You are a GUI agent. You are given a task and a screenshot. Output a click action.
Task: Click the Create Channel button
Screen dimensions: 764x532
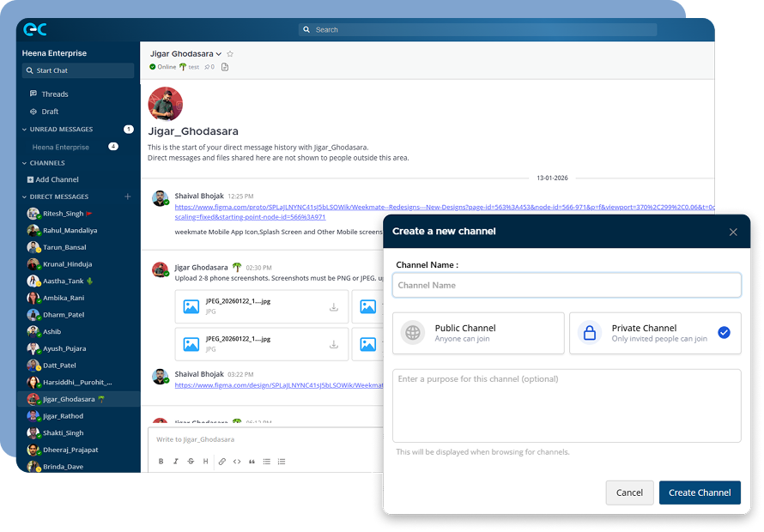[x=699, y=493]
